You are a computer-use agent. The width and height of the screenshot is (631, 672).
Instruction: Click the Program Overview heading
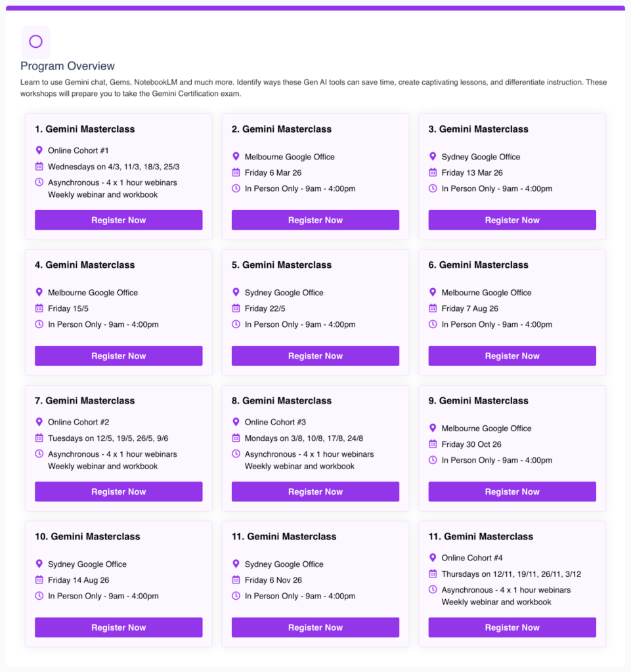[68, 66]
